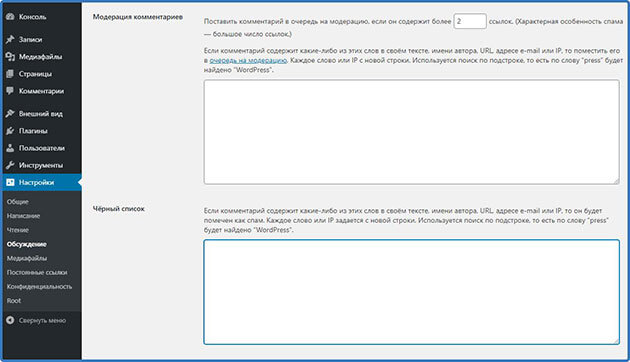Click the Чёрный список heading
Viewport: 630px width, 362px height.
(x=119, y=209)
